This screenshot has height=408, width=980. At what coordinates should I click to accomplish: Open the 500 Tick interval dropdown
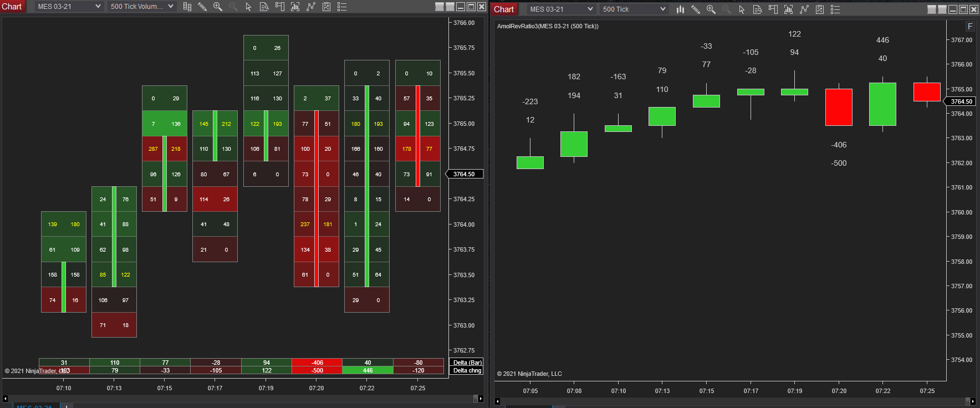coord(634,9)
